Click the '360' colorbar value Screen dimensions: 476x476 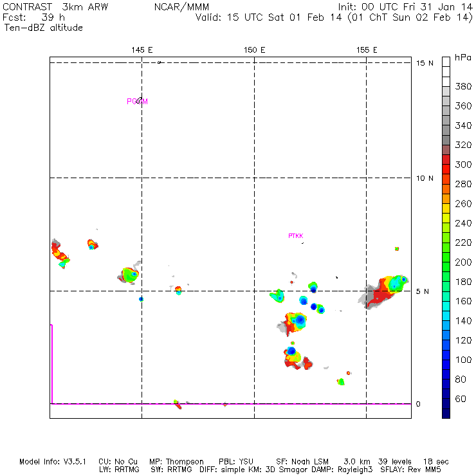(x=463, y=106)
